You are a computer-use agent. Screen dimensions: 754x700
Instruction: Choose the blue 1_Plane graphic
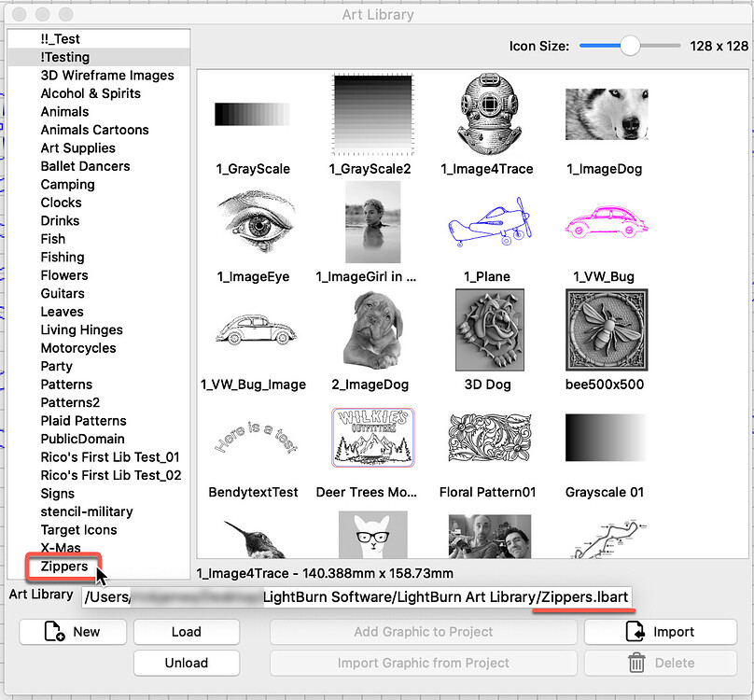(x=490, y=222)
